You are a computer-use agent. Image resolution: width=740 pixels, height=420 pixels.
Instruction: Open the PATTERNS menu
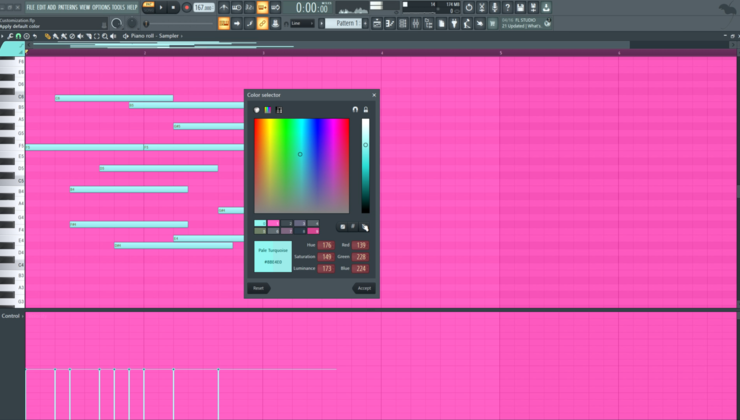click(x=68, y=6)
